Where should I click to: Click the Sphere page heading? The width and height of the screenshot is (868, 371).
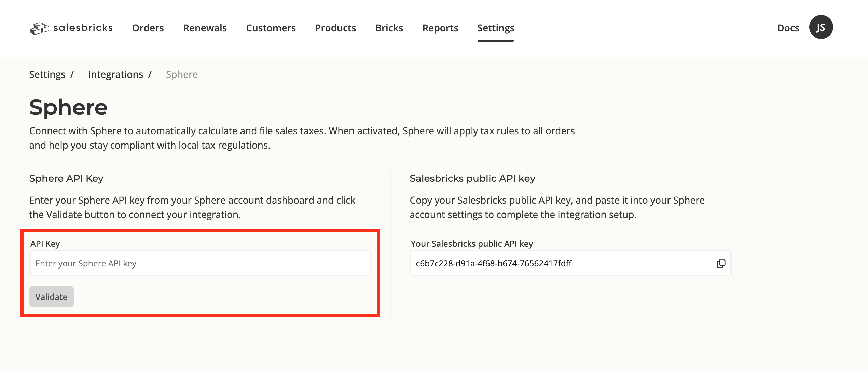68,107
